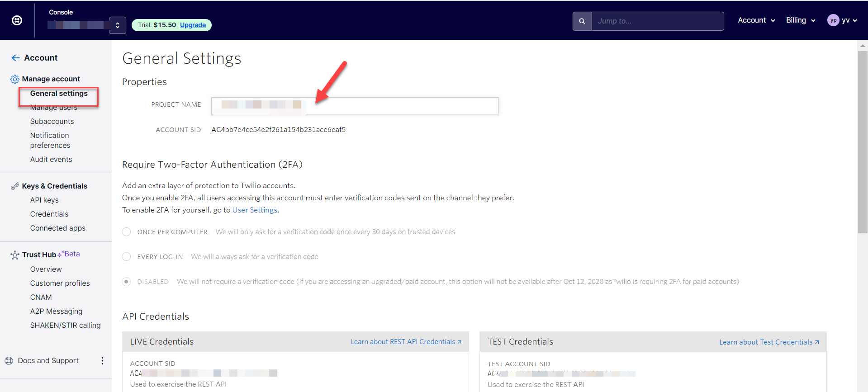Open A2P Messaging page
Image resolution: width=868 pixels, height=392 pixels.
click(x=57, y=312)
